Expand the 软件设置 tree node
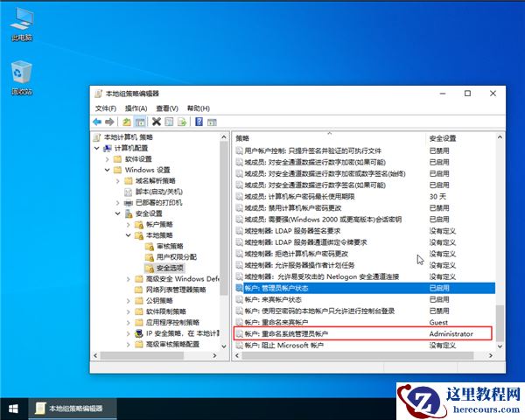Viewport: 525px width, 420px height. tap(107, 159)
